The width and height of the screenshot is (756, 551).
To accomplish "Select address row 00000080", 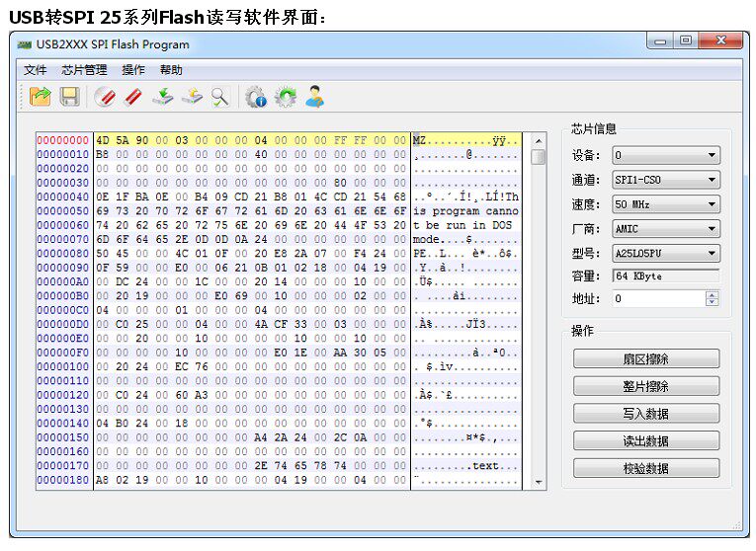I will 63,254.
